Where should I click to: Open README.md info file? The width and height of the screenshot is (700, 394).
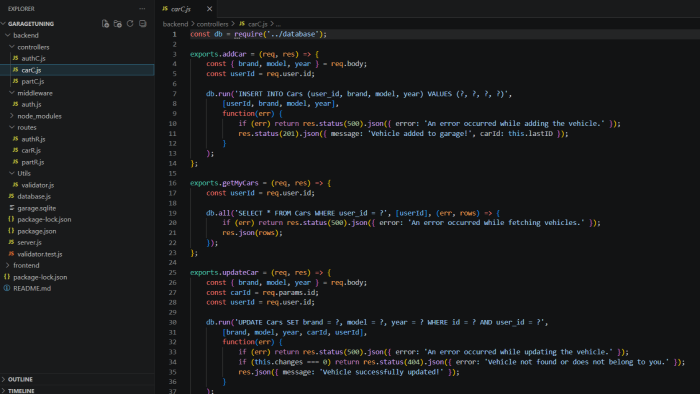coord(32,288)
